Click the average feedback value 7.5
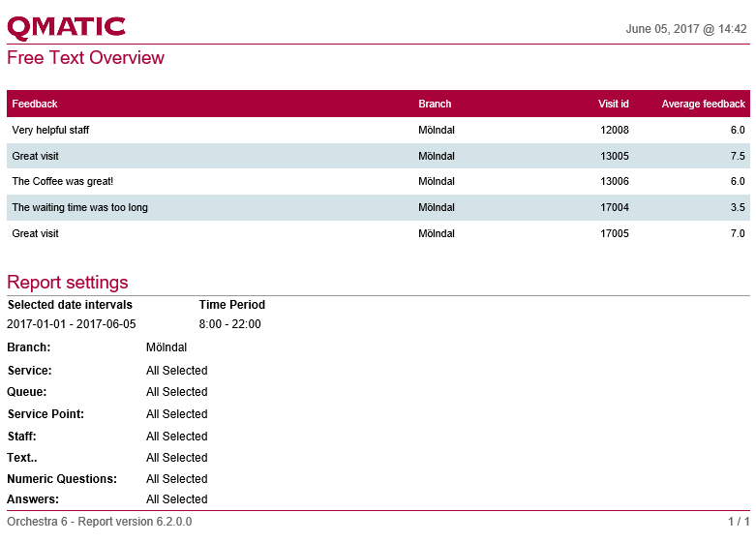756x543 pixels. pyautogui.click(x=737, y=156)
